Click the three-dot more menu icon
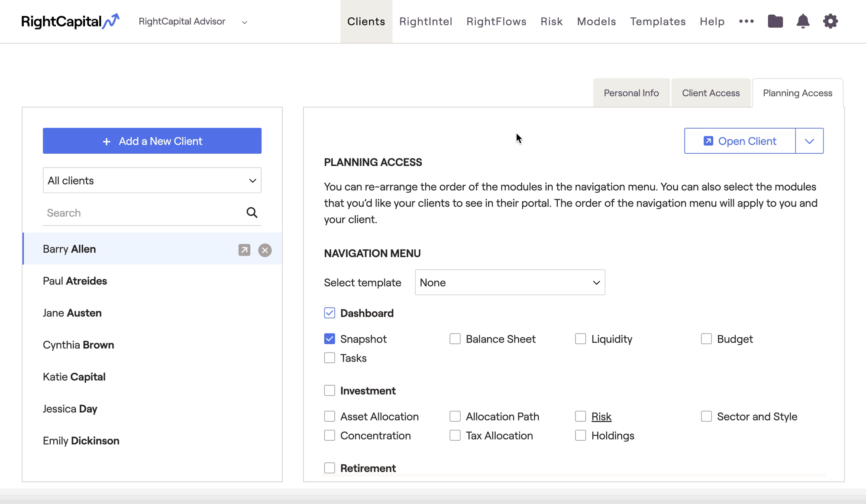 (746, 21)
